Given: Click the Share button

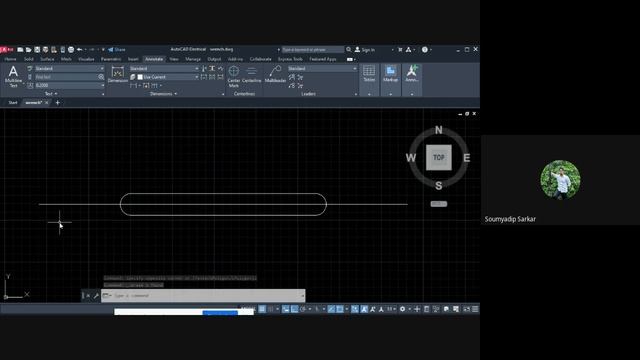Looking at the screenshot, I should tap(117, 49).
